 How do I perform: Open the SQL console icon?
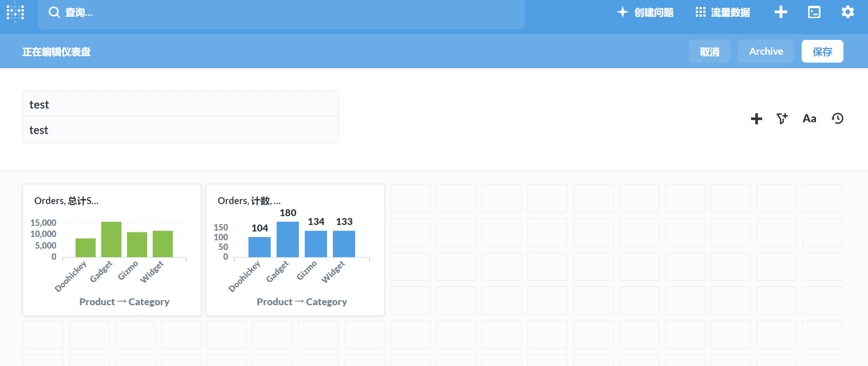(x=814, y=12)
